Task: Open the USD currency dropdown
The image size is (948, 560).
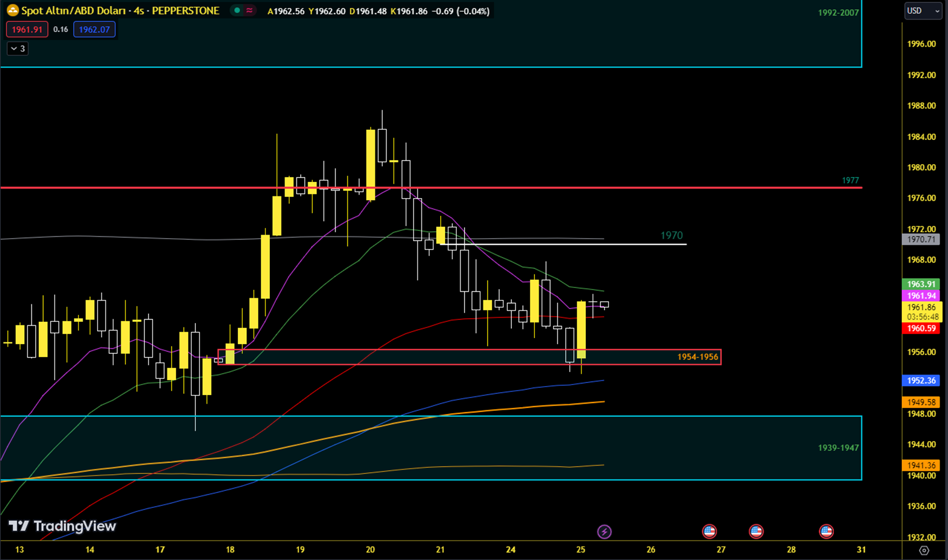Action: tap(923, 11)
